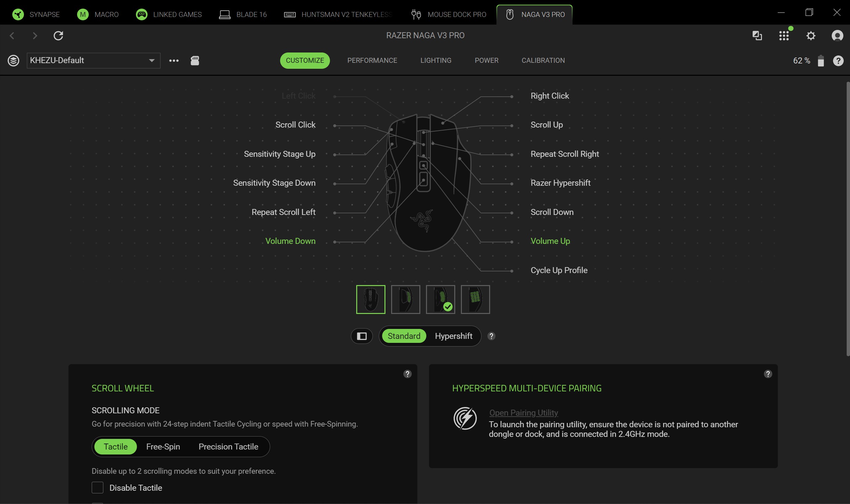
Task: Select the Blade 16 device tab
Action: 243,14
